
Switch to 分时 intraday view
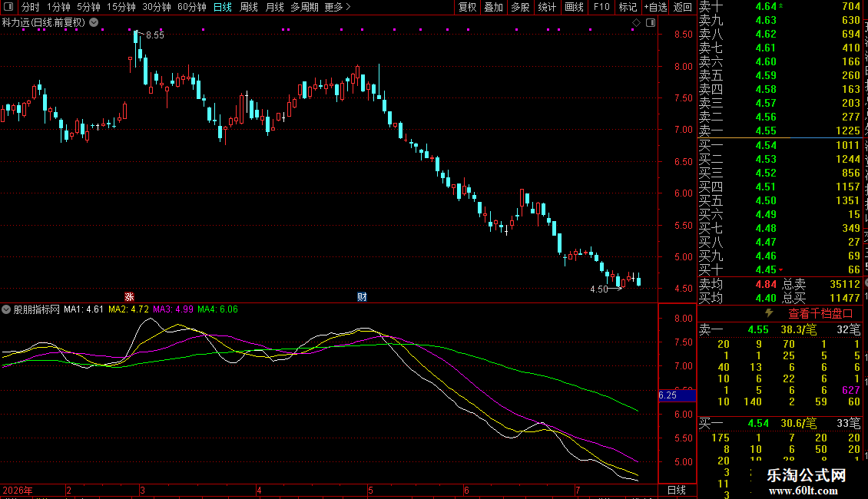click(x=31, y=7)
